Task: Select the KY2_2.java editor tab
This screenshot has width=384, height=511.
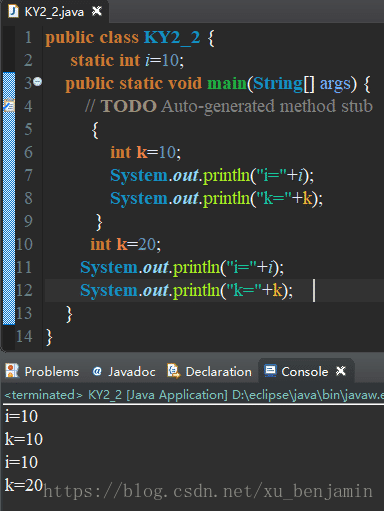Action: coord(54,12)
